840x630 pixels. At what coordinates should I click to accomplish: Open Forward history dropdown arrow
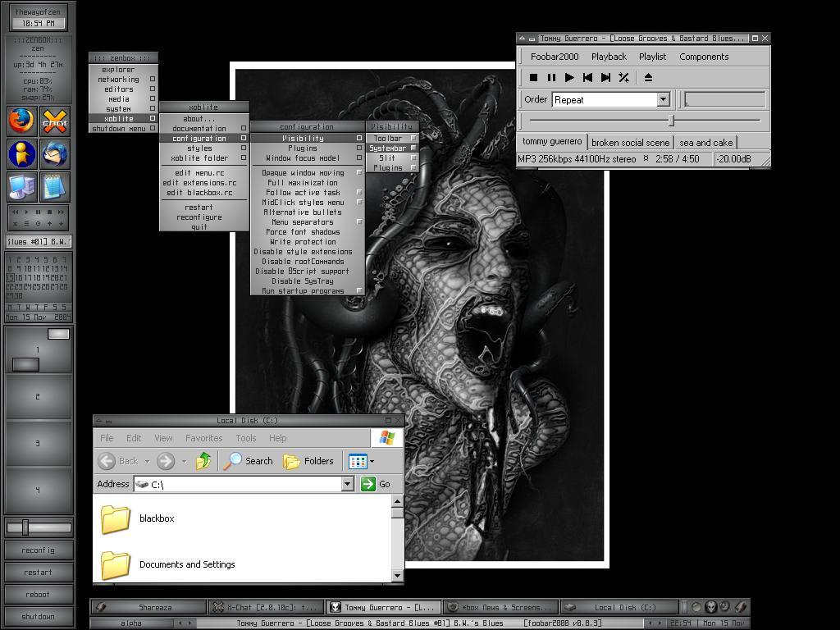click(185, 461)
